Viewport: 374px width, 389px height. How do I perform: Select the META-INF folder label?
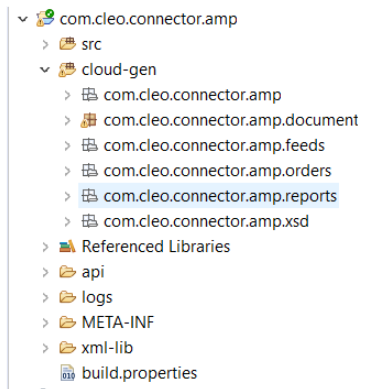click(x=118, y=323)
